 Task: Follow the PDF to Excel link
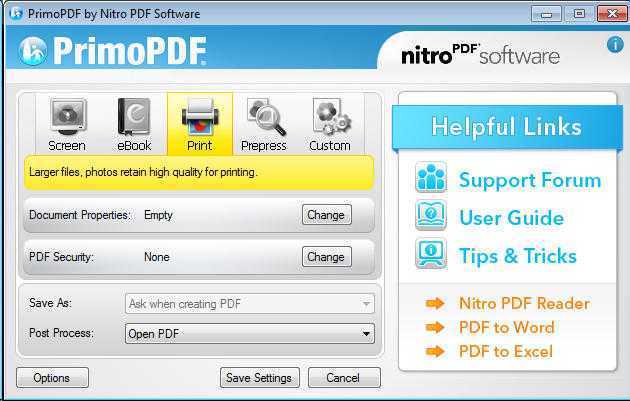(x=506, y=352)
